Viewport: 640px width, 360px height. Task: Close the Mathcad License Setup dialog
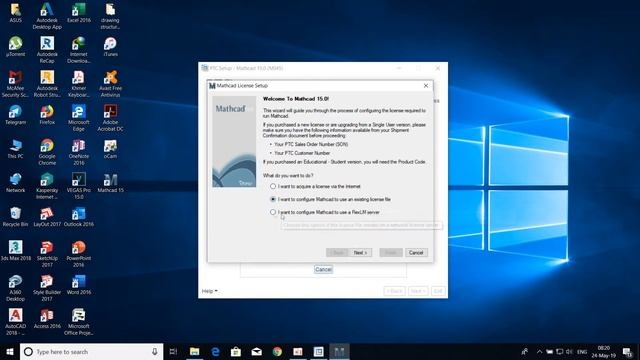point(426,86)
